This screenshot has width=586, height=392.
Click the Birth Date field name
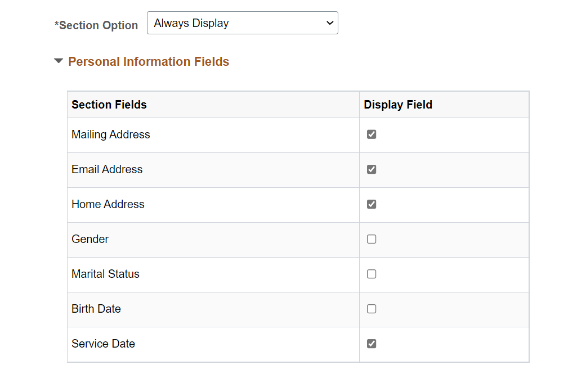96,309
